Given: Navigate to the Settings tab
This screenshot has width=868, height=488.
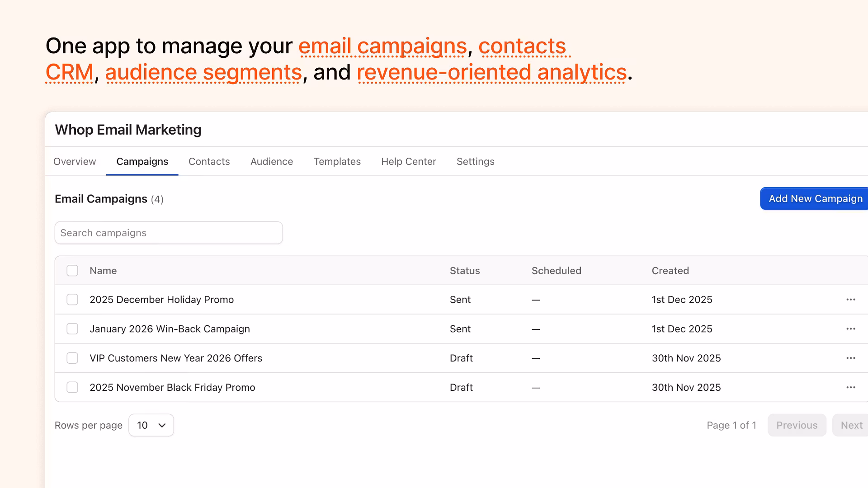Looking at the screenshot, I should [475, 161].
